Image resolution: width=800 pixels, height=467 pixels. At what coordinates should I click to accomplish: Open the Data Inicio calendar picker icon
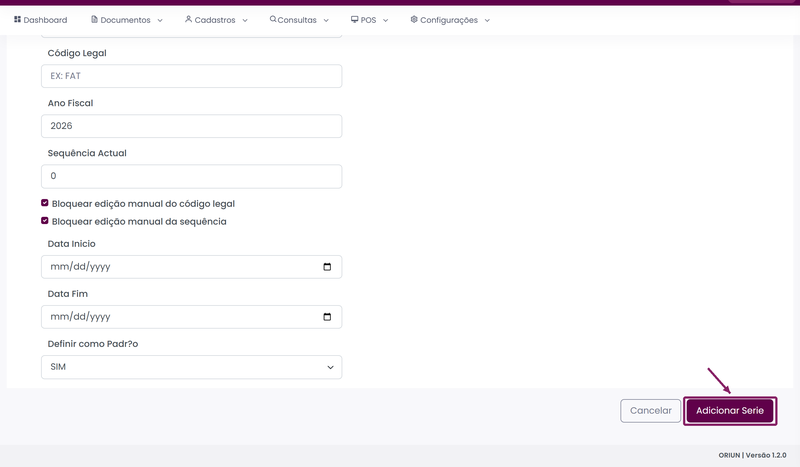click(x=327, y=267)
